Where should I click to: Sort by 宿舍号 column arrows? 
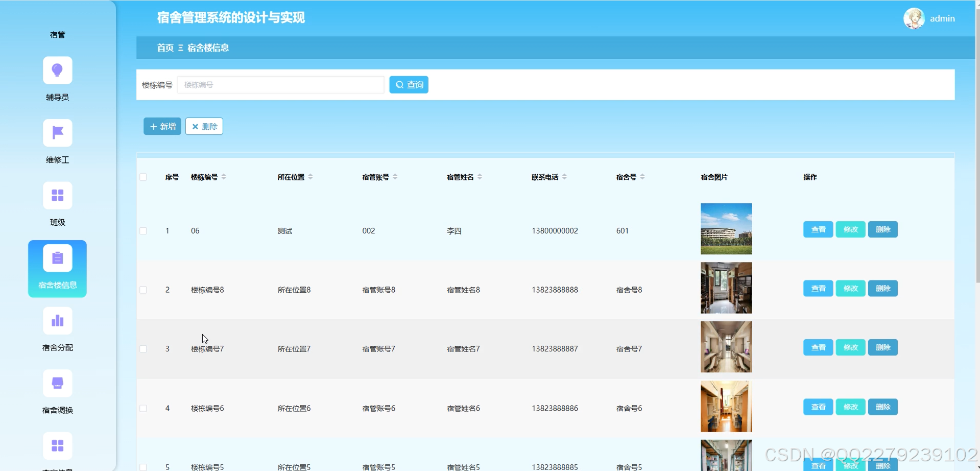tap(642, 177)
